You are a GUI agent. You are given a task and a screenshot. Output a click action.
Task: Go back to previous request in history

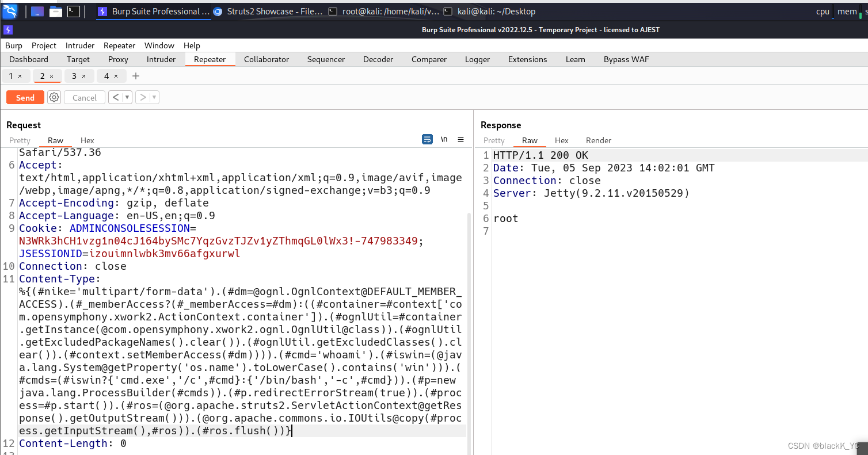point(115,98)
